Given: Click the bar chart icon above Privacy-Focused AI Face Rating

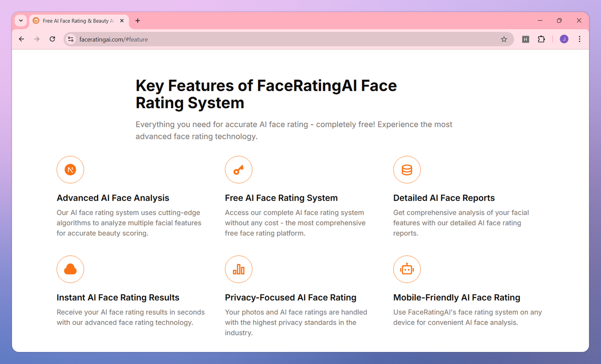Looking at the screenshot, I should 238,269.
